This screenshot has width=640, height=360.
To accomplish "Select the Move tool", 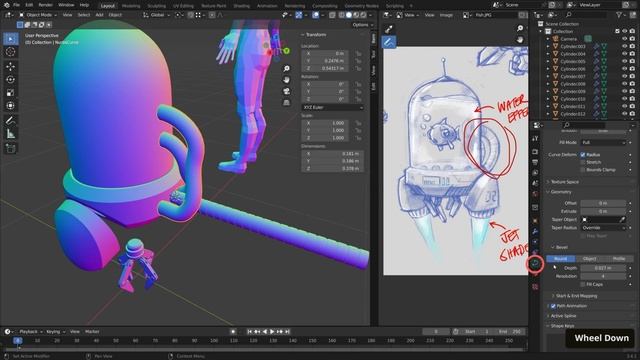I will (x=11, y=67).
